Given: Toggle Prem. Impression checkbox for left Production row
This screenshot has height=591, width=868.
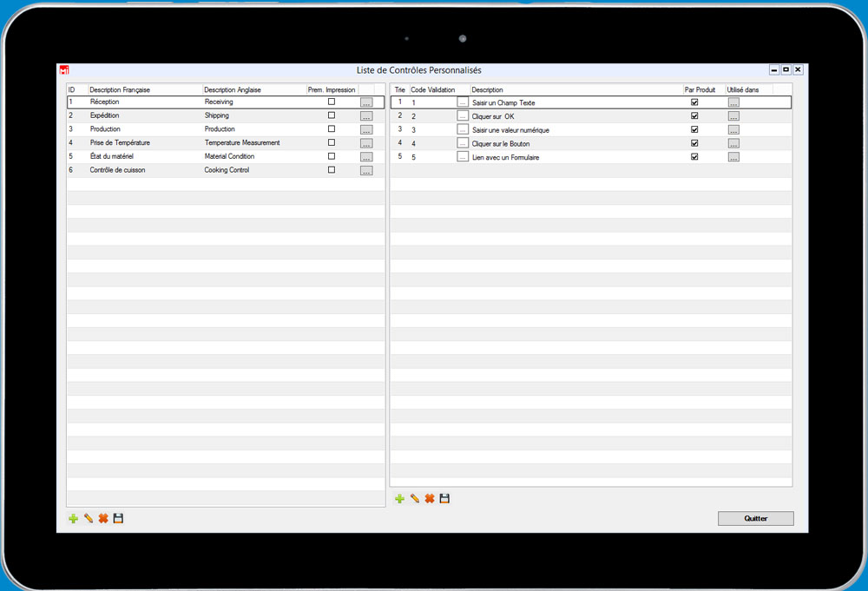Looking at the screenshot, I should tap(332, 129).
